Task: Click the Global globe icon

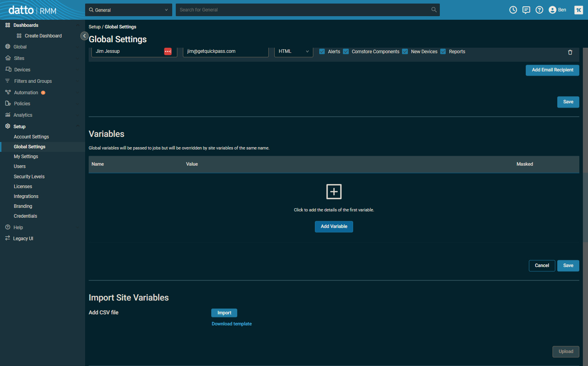Action: (7, 47)
